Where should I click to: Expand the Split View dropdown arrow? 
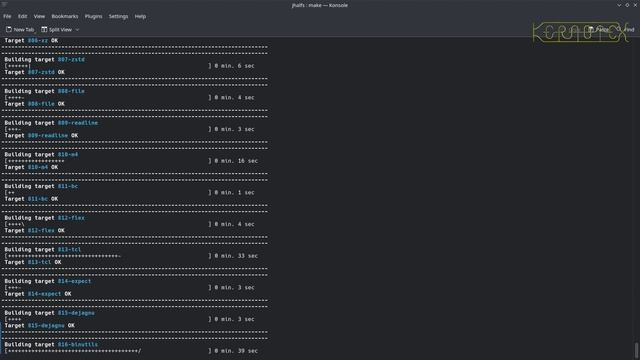coord(77,29)
